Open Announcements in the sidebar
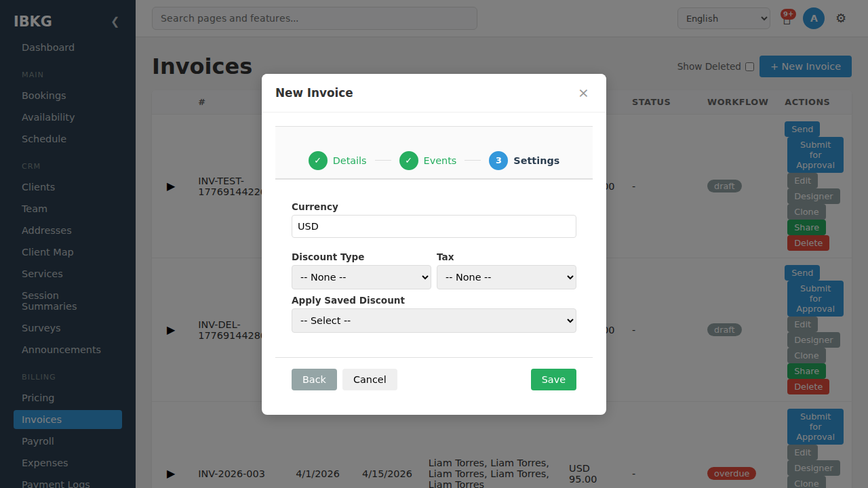Viewport: 868px width, 488px height. click(68, 350)
